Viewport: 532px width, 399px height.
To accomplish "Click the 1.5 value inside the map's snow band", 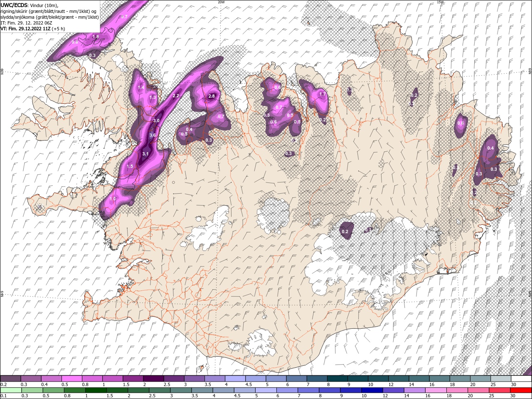I will pyautogui.click(x=130, y=166).
